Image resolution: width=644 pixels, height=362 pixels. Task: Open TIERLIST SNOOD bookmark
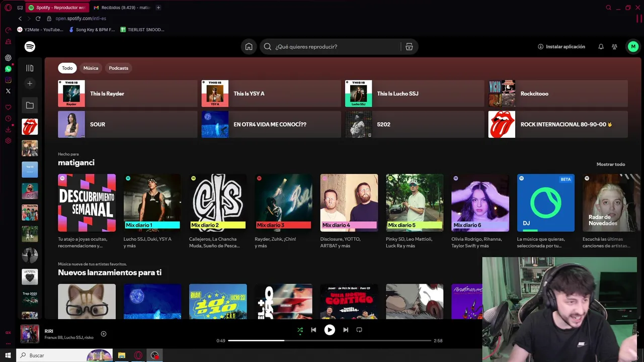(142, 30)
